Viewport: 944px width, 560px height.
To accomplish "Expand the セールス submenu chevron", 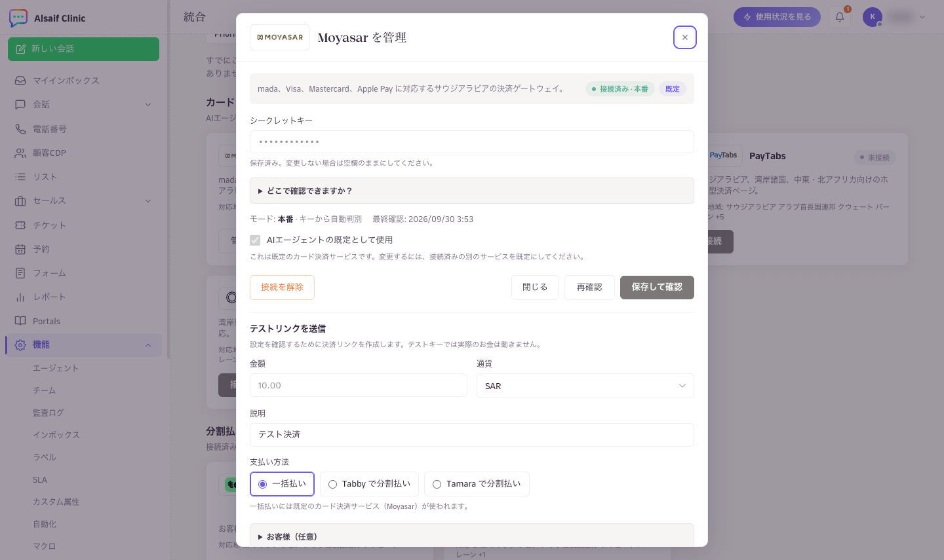I will [x=148, y=200].
